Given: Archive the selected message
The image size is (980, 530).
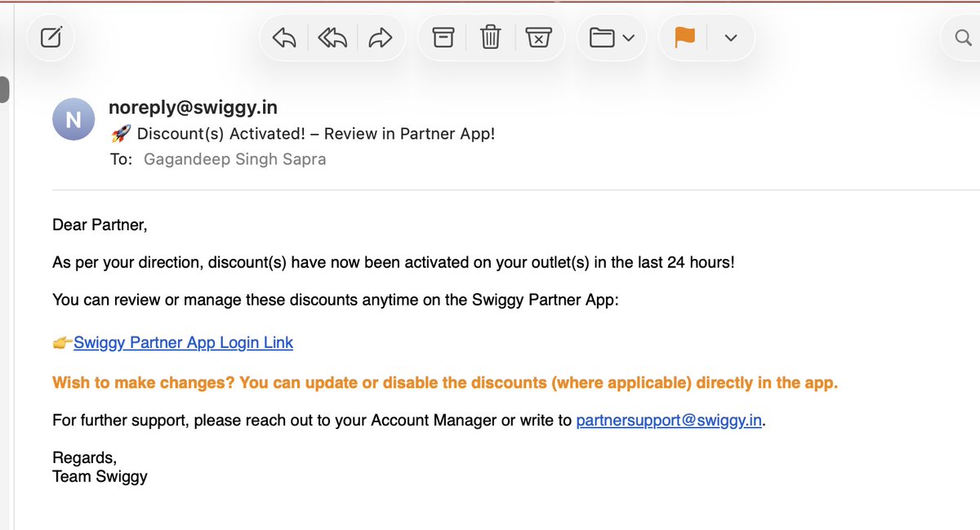Looking at the screenshot, I should pyautogui.click(x=443, y=38).
